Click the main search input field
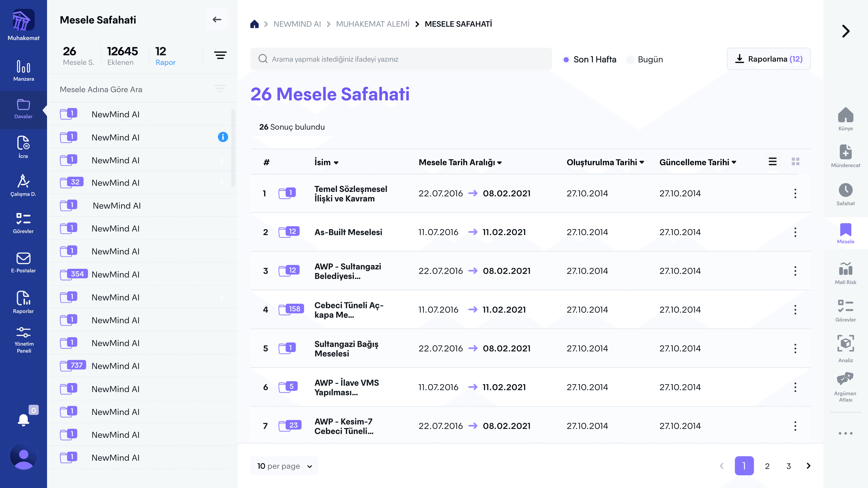This screenshot has width=868, height=488. click(401, 59)
